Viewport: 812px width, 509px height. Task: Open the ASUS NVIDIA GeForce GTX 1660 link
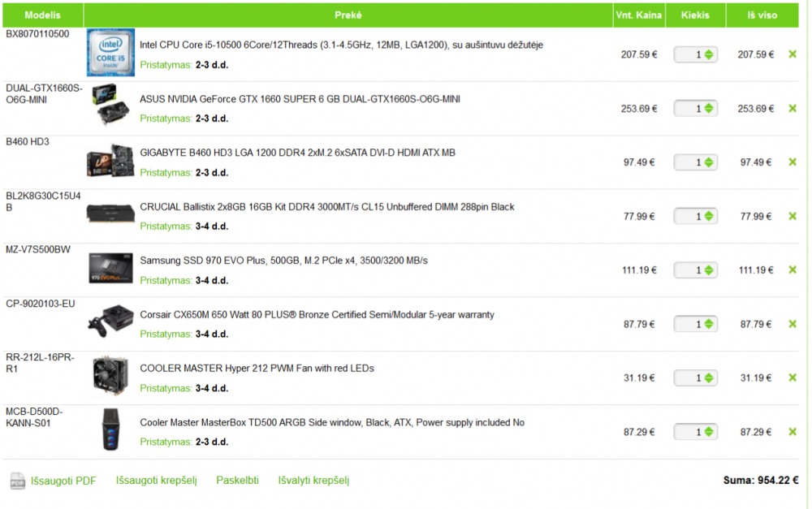300,99
